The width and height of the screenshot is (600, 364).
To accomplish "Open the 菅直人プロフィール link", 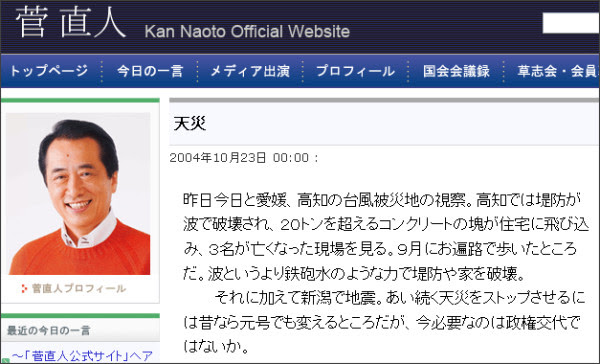I will (79, 288).
